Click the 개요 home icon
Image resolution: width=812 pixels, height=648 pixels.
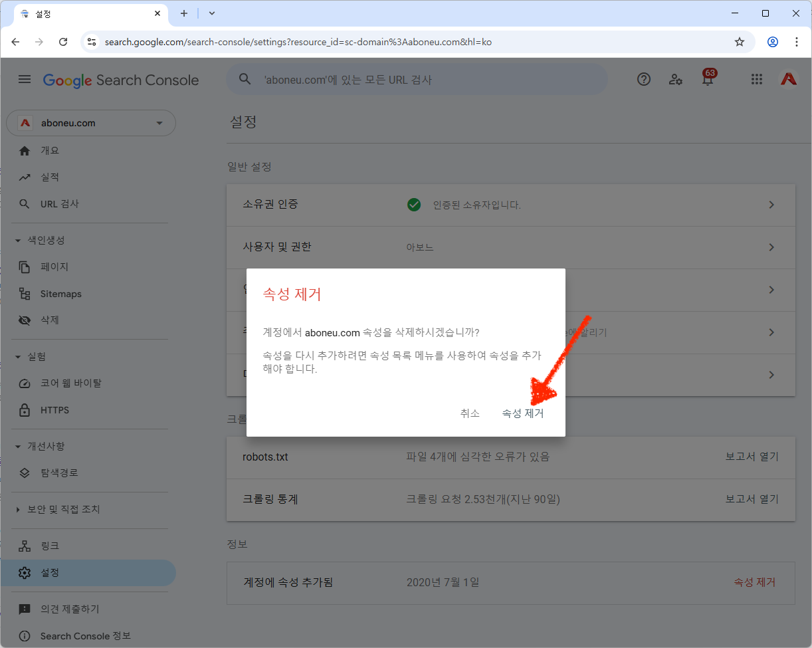pyautogui.click(x=25, y=151)
